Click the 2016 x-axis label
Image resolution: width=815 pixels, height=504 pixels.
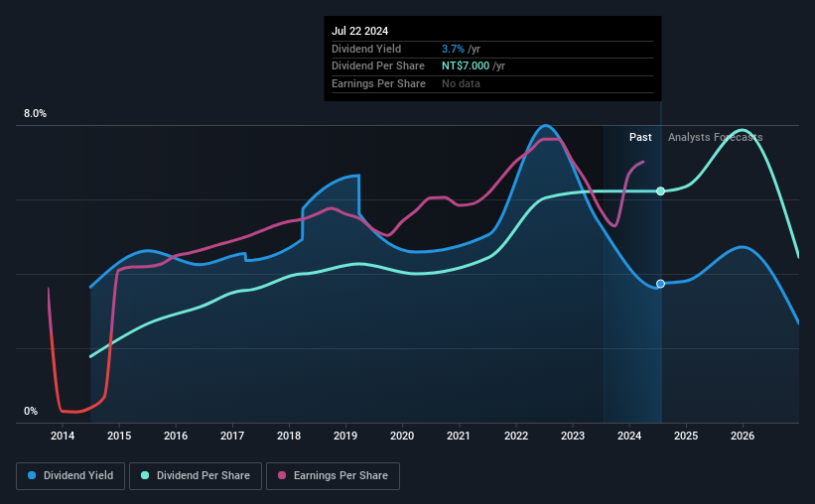(176, 436)
